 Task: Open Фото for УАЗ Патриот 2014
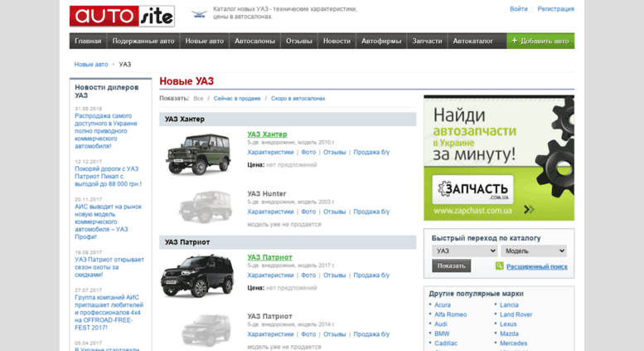click(308, 334)
